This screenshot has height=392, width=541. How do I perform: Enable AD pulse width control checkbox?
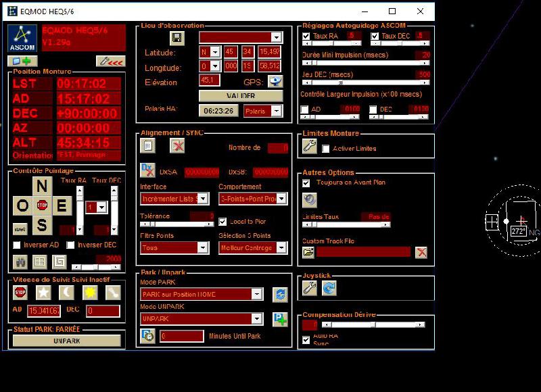[x=304, y=109]
